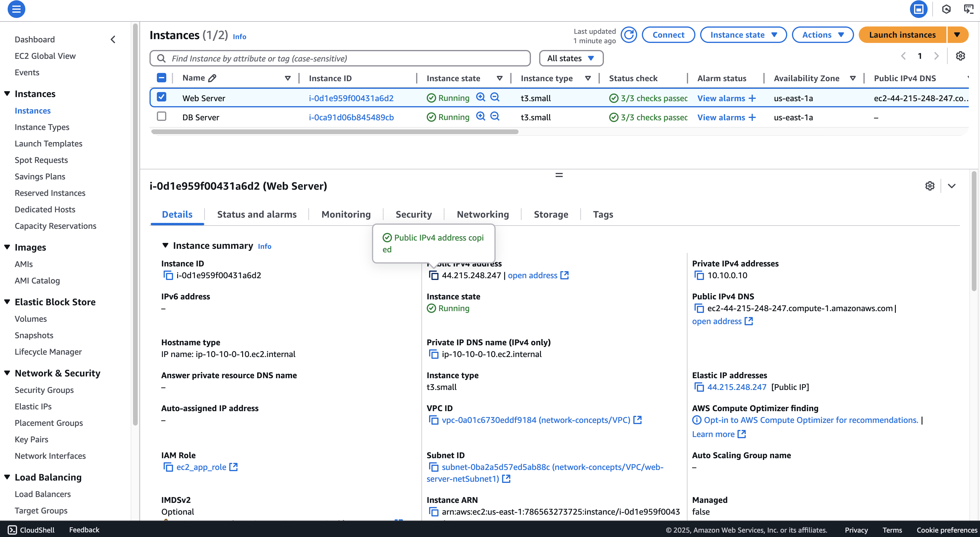
Task: Click the Launch instances button
Action: (902, 35)
